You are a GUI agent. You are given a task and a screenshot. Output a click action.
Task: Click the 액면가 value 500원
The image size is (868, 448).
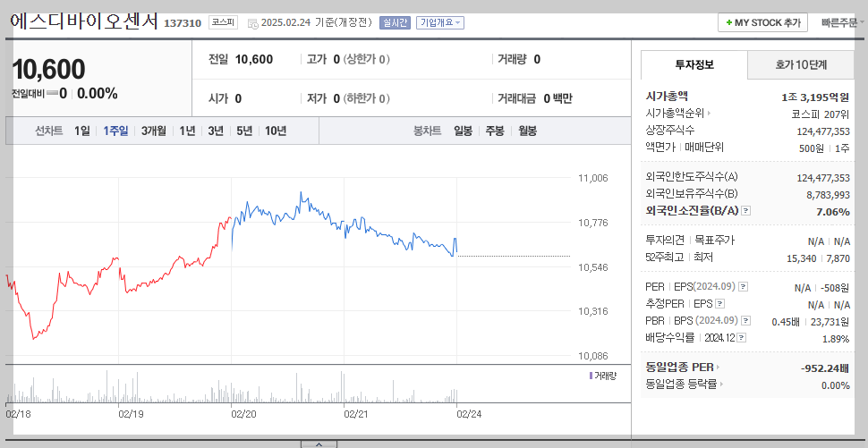click(812, 148)
